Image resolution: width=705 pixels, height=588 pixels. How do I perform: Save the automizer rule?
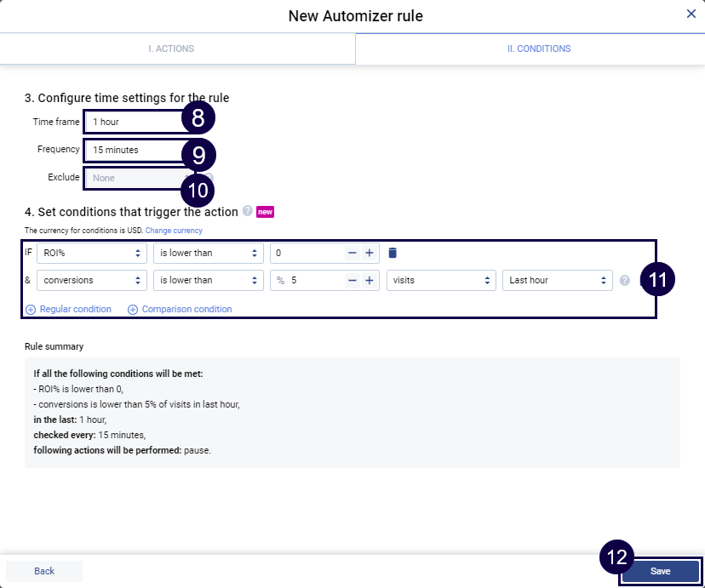tap(661, 571)
